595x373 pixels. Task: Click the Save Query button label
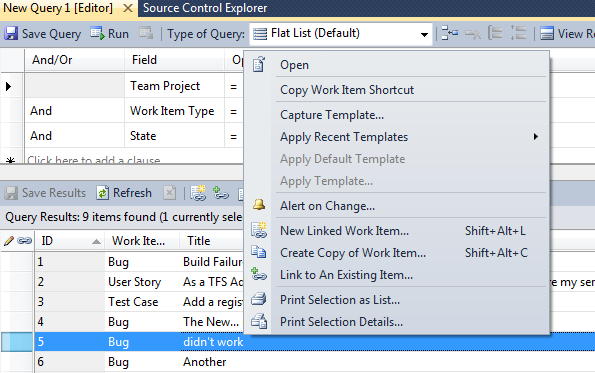pos(52,34)
